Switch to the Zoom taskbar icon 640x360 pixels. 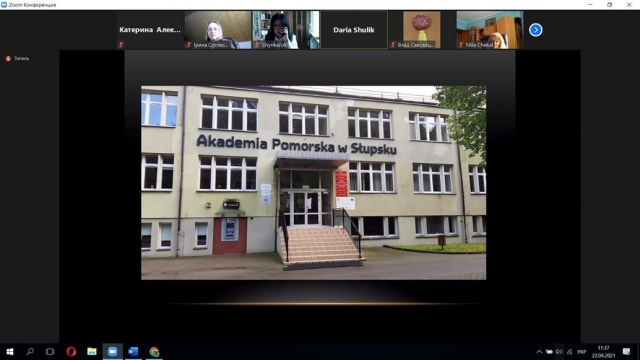pyautogui.click(x=112, y=351)
